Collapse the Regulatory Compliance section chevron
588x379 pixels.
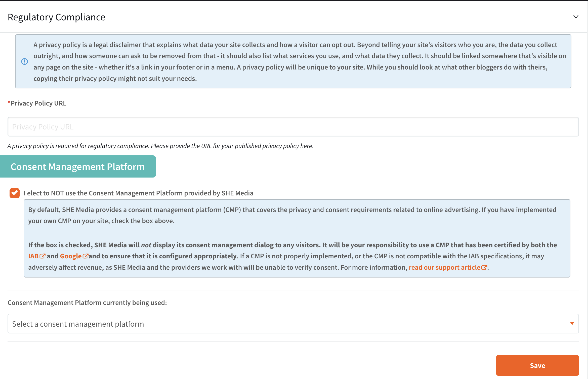(x=576, y=17)
